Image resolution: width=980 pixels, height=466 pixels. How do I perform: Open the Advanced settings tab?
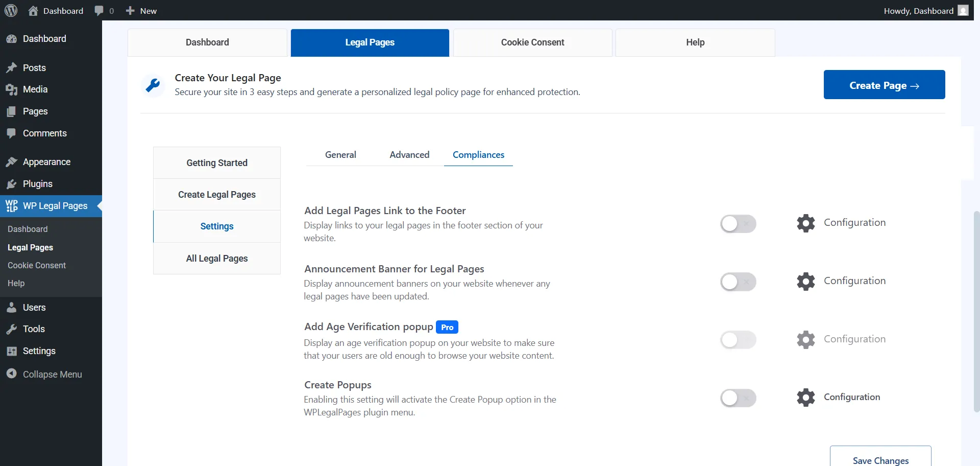pyautogui.click(x=409, y=155)
